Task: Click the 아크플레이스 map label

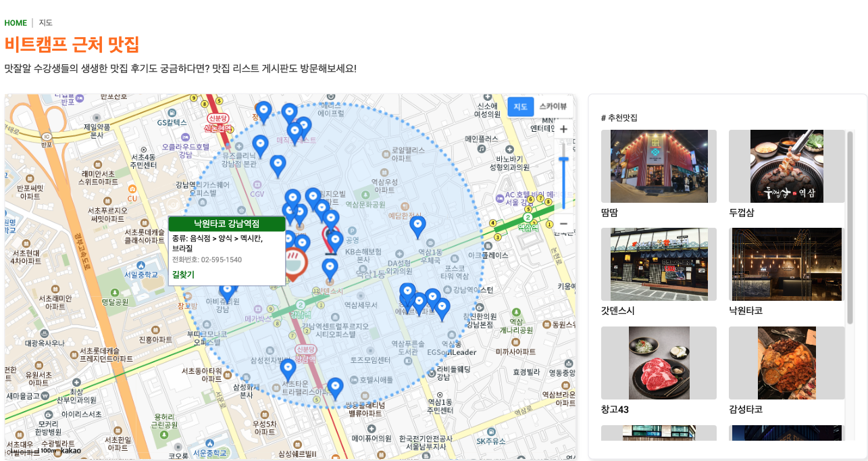Action: click(x=488, y=256)
